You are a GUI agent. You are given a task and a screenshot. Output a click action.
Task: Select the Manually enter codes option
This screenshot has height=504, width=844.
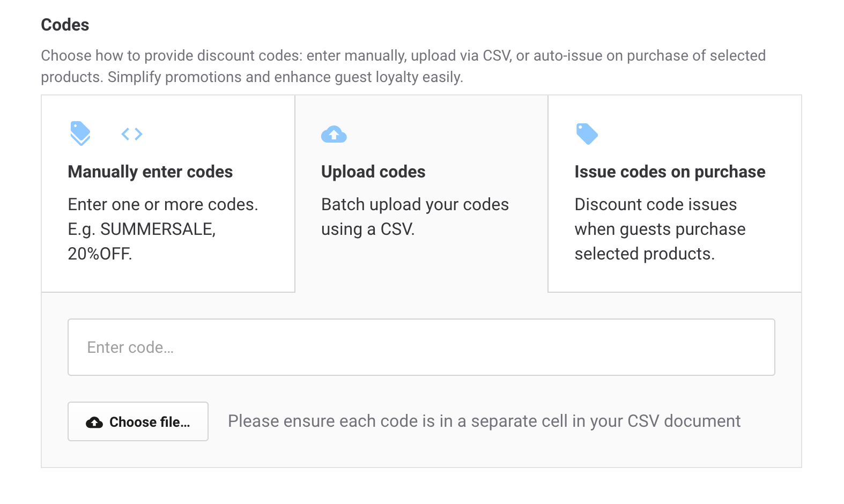pos(168,193)
